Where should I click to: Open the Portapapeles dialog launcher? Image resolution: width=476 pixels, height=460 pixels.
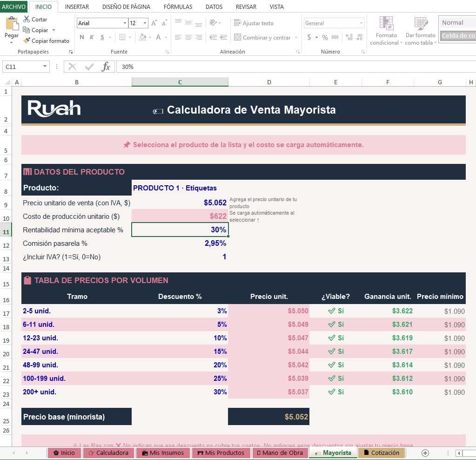71,52
